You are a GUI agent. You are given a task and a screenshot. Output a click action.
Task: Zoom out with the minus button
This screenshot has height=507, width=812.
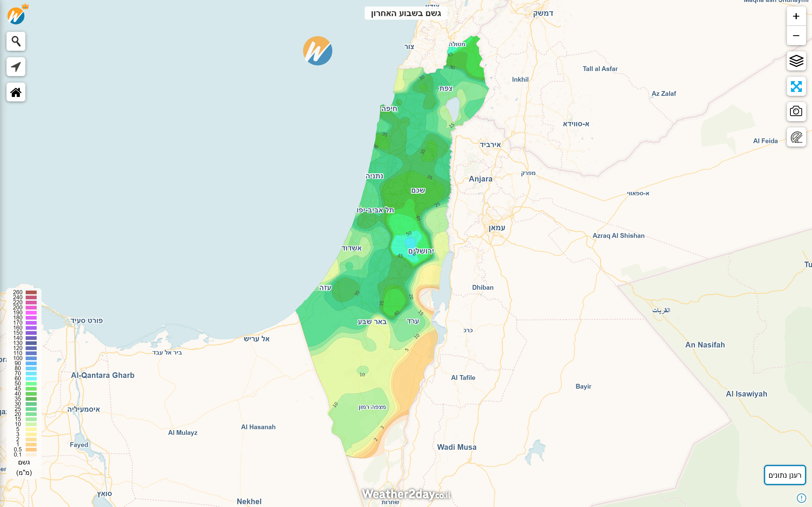[x=796, y=36]
